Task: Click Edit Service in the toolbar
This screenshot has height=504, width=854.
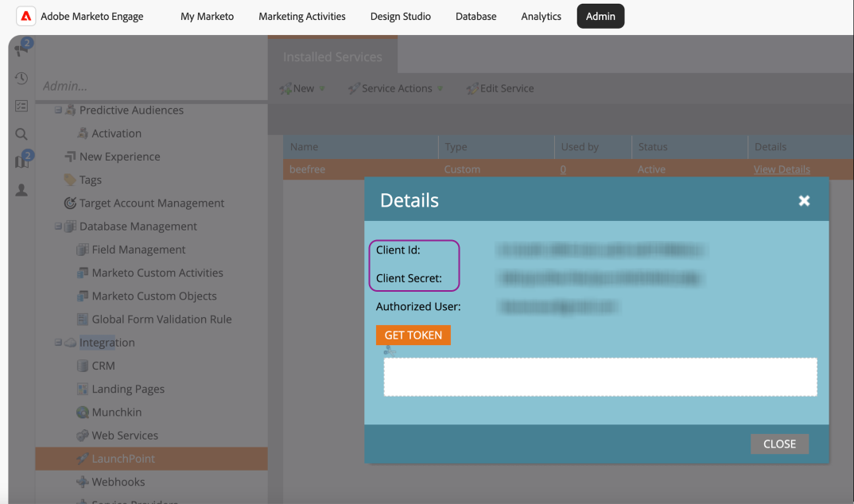Action: click(500, 89)
